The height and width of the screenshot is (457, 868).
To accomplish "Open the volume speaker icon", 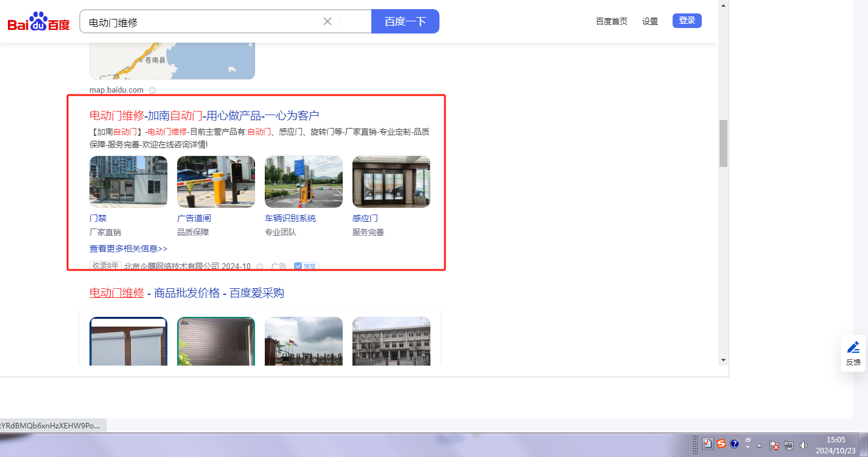I will 804,445.
